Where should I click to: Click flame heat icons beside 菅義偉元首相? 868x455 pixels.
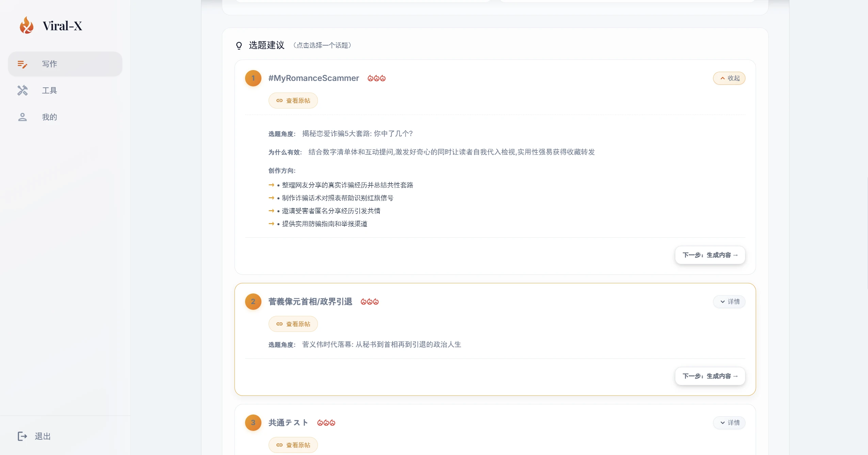click(370, 302)
